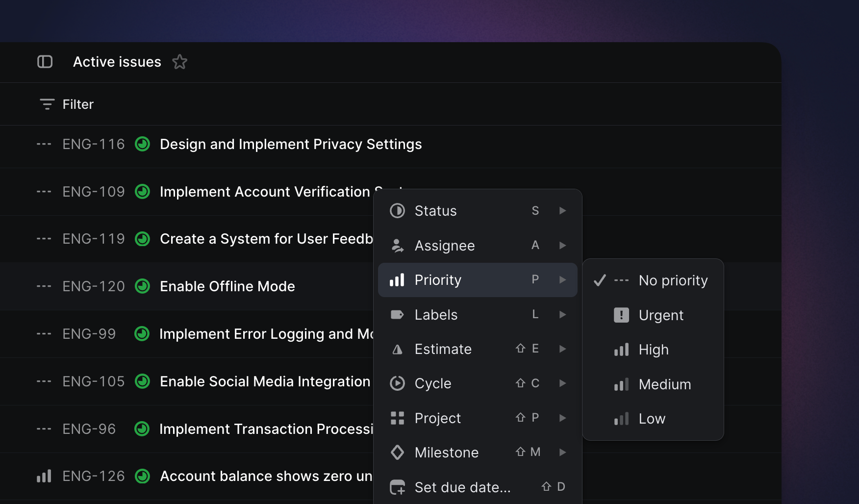859x504 pixels.
Task: Open issue Design and Implement Privacy Settings
Action: tap(291, 144)
